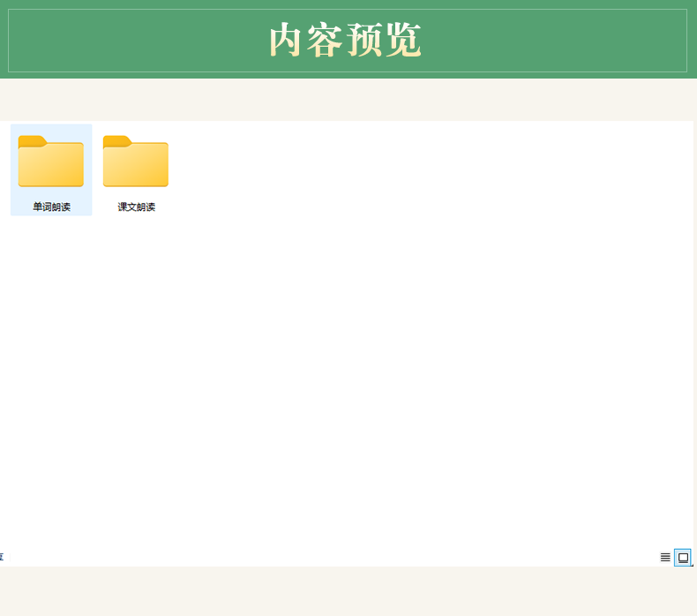Click the 课文朗读 folder name label
The height and width of the screenshot is (616, 697).
[x=137, y=207]
